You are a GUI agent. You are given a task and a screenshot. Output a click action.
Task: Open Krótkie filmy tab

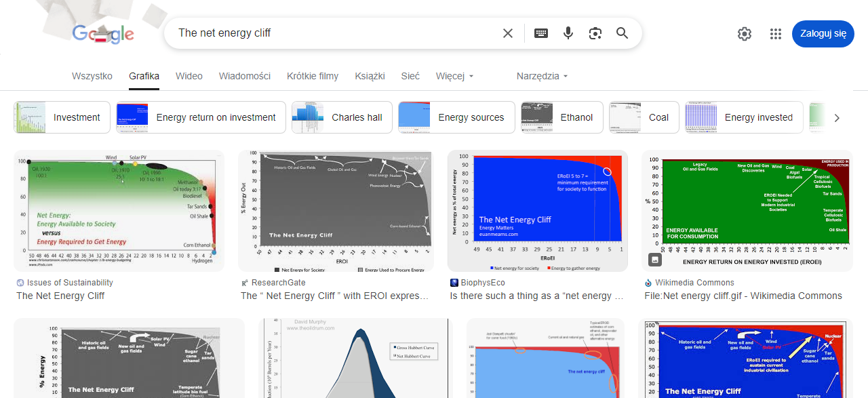point(313,76)
